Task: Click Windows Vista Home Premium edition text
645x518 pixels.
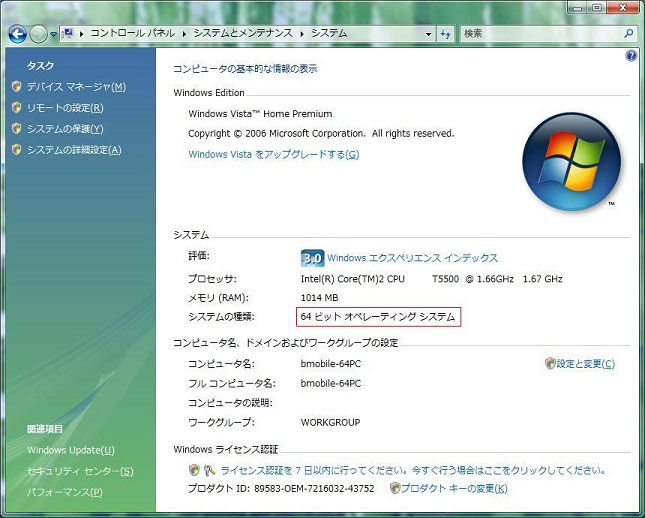Action: click(x=260, y=114)
